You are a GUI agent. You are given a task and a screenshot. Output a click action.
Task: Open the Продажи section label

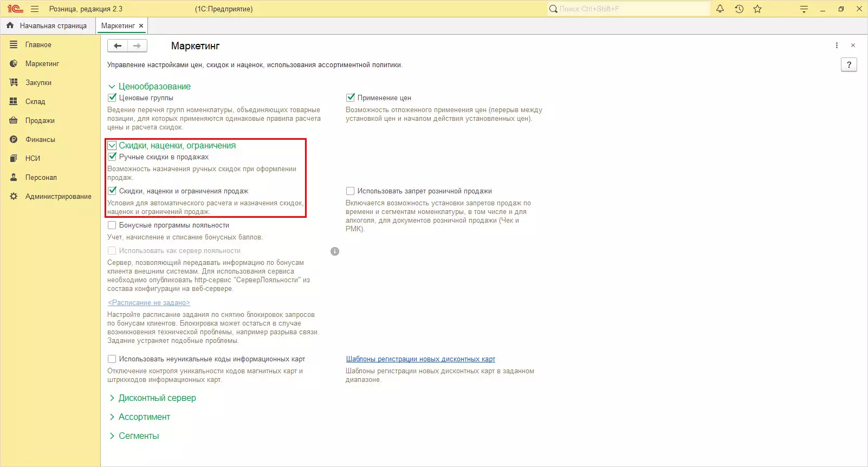40,121
